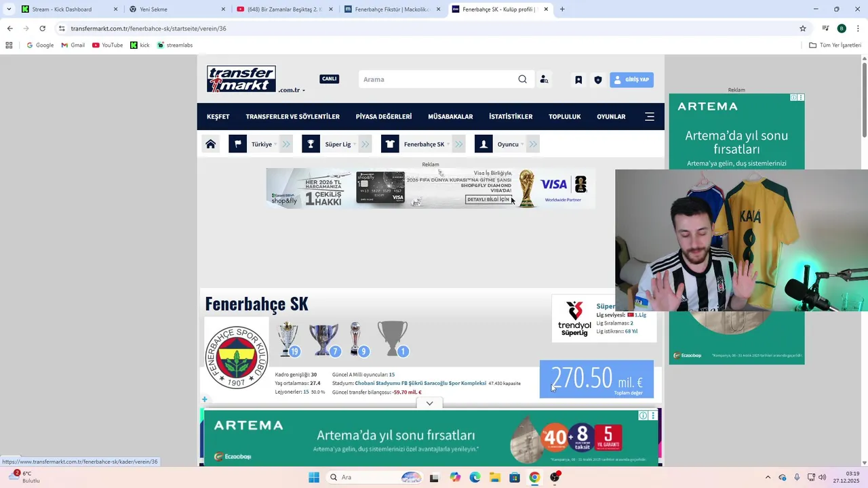This screenshot has width=868, height=488.
Task: Click the -59.70 mil. € transfer balance
Action: [x=408, y=392]
